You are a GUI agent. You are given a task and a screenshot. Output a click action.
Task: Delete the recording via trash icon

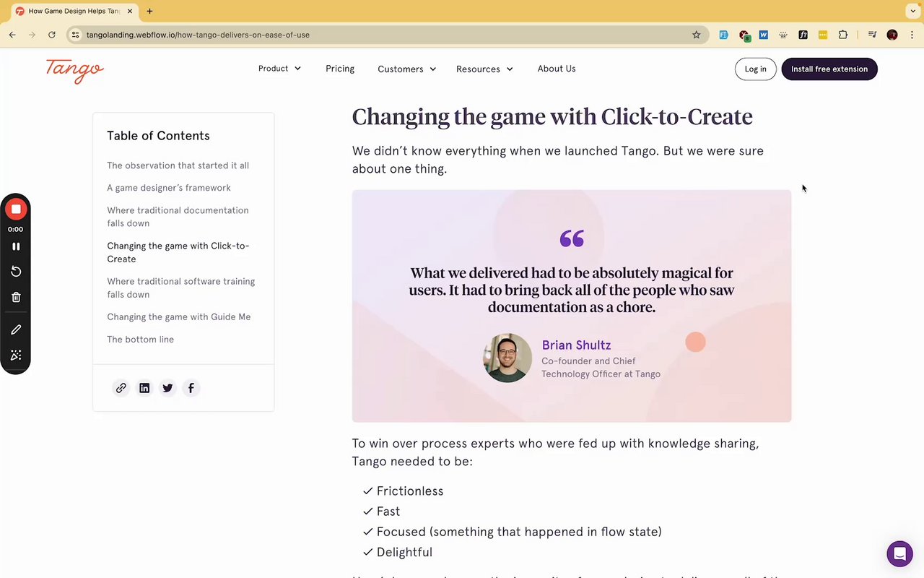(x=16, y=297)
